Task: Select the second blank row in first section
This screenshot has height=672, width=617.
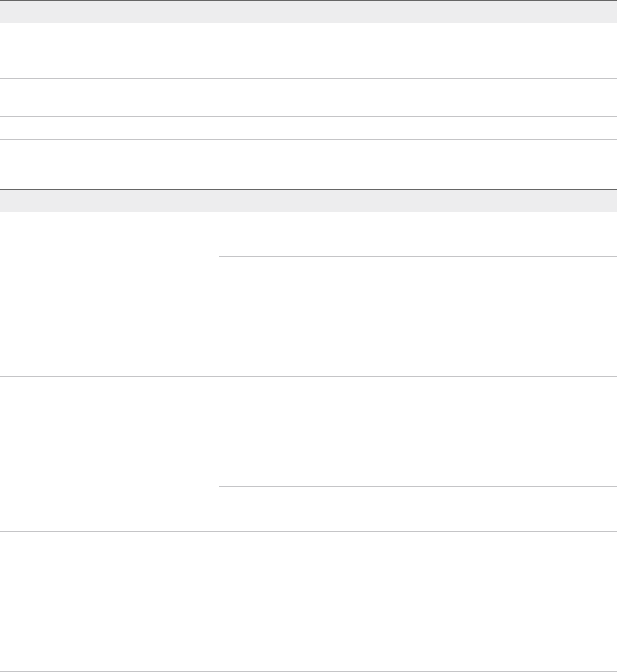Action: pos(308,98)
